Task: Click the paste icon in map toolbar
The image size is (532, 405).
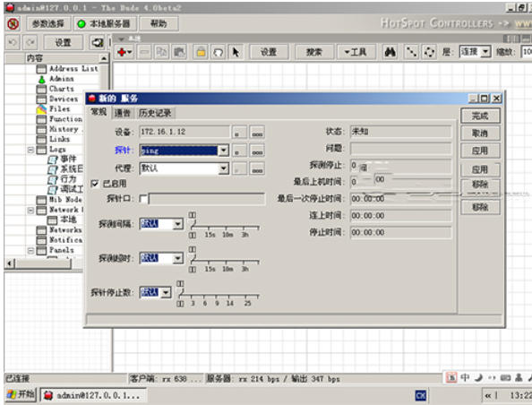Action: point(179,52)
